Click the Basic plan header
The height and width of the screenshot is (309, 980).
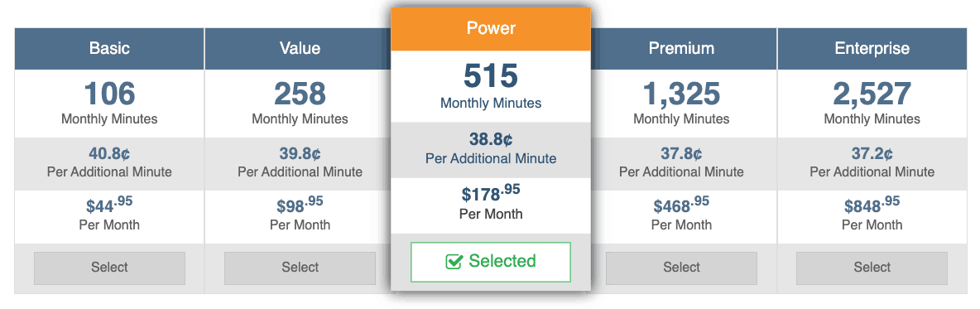click(109, 49)
